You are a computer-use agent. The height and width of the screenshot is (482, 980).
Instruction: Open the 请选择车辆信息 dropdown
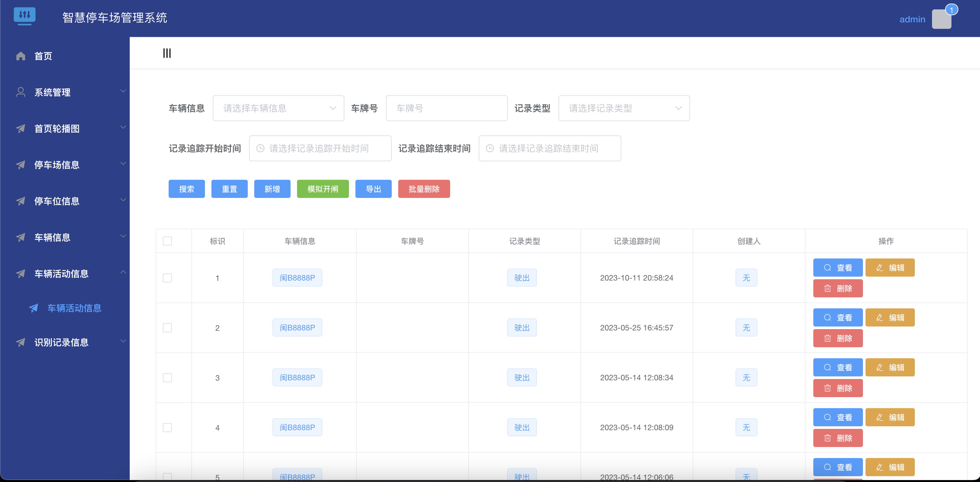pos(278,108)
